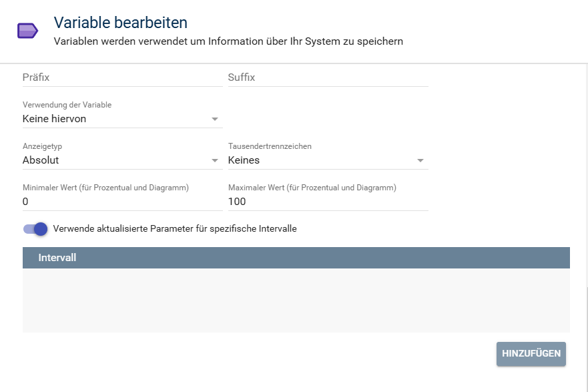Click the arrow beside 'Absolut'
The width and height of the screenshot is (588, 392).
[x=215, y=161]
